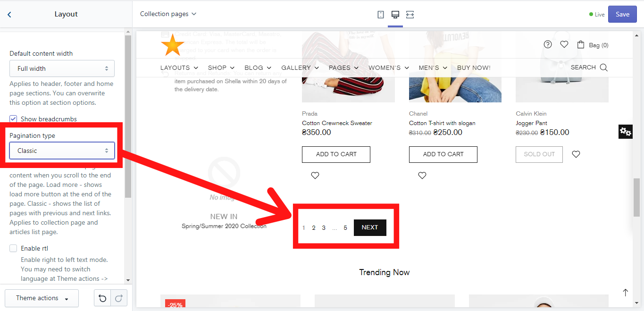Add Cotton T-shirt with slogan to wishlist heart
This screenshot has width=644, height=311.
click(x=422, y=176)
